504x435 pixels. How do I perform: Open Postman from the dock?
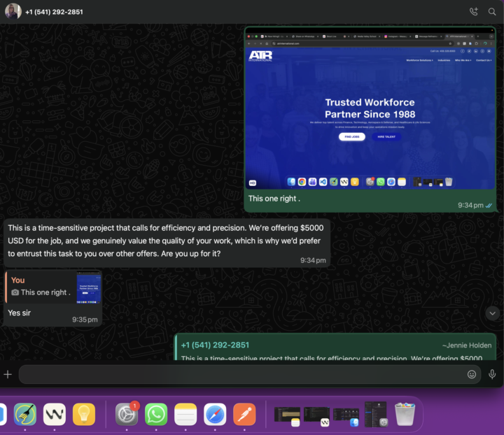coord(244,414)
